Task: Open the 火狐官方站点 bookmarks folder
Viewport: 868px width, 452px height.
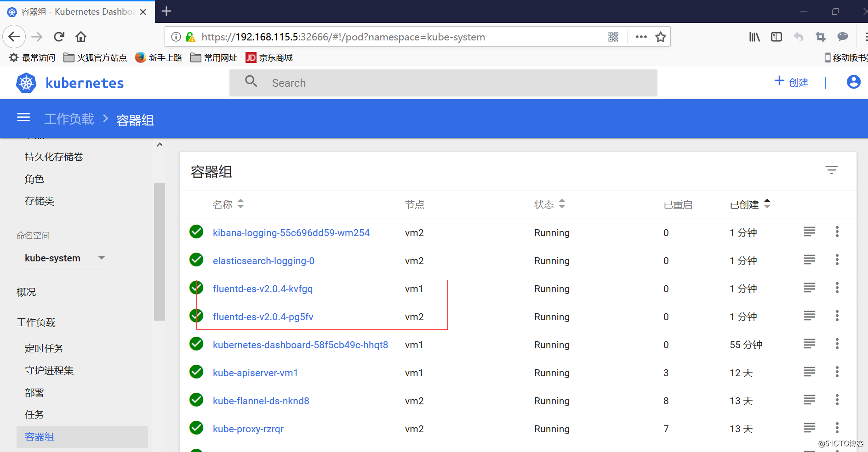Action: coord(95,57)
